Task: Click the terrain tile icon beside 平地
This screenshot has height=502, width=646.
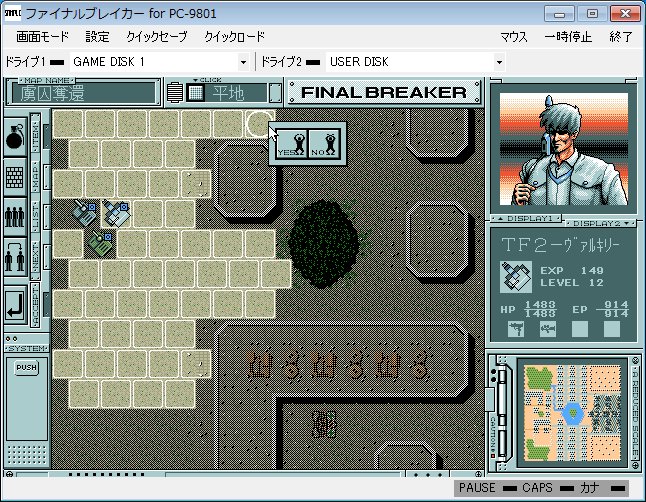Action: point(196,93)
